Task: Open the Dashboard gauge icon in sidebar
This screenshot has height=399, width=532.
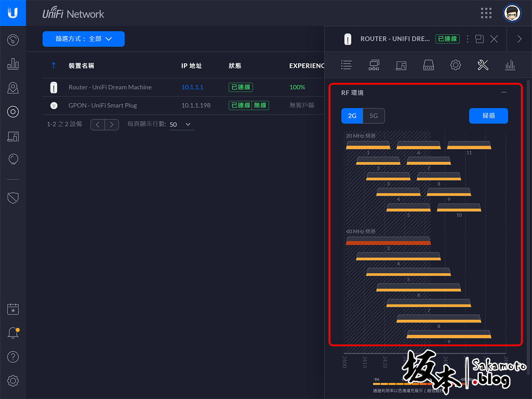Action: click(x=13, y=40)
